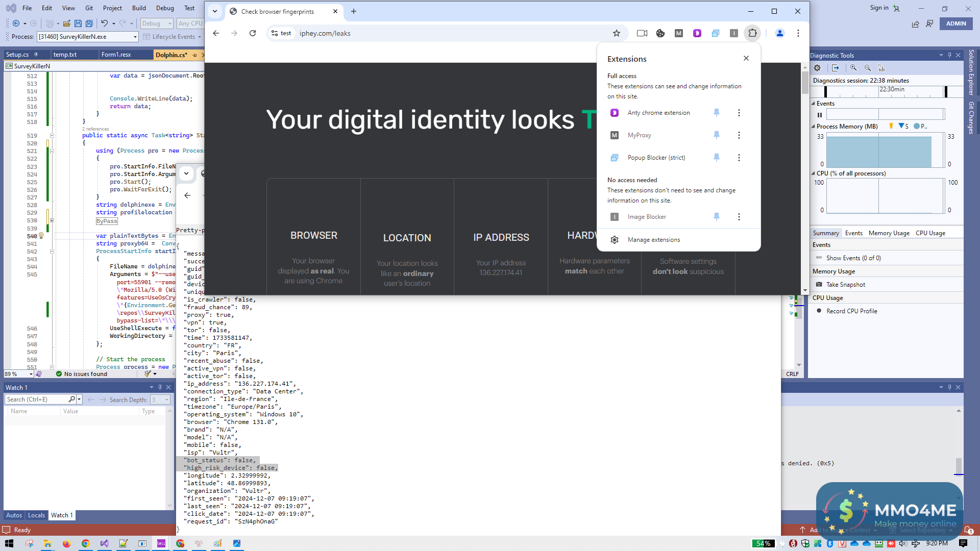Screen dimensions: 980x551
Task: Open the Process selector dropdown
Action: 135,37
